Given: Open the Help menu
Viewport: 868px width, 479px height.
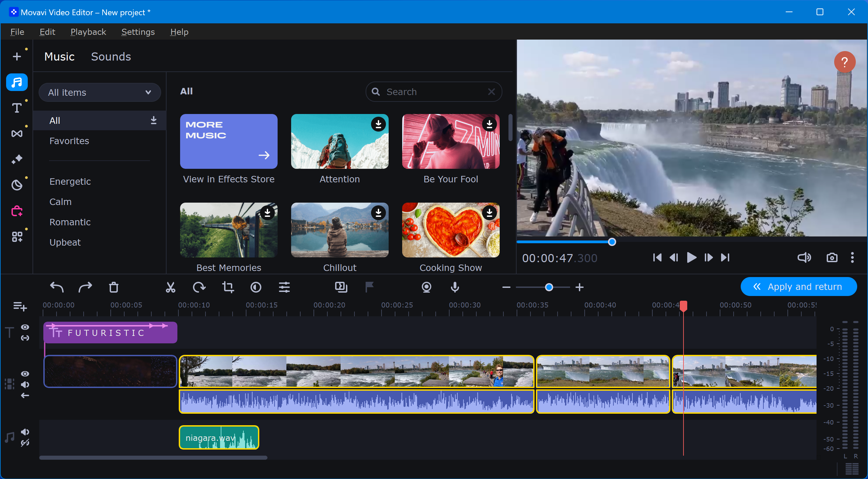Looking at the screenshot, I should (x=179, y=32).
